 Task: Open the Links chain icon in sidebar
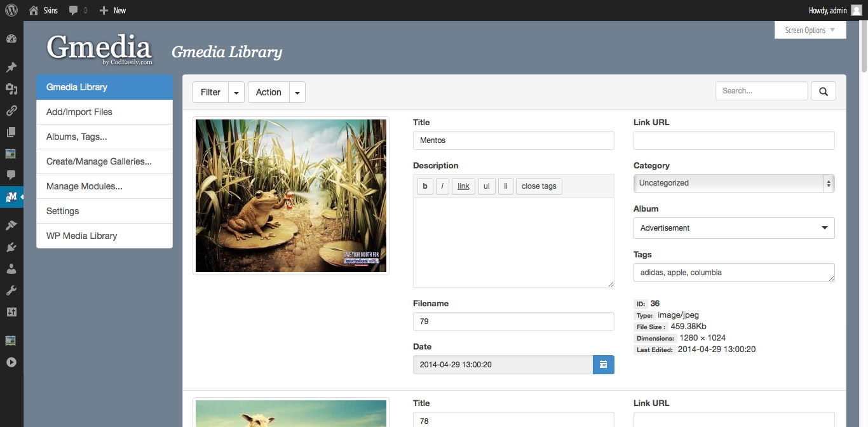(11, 111)
